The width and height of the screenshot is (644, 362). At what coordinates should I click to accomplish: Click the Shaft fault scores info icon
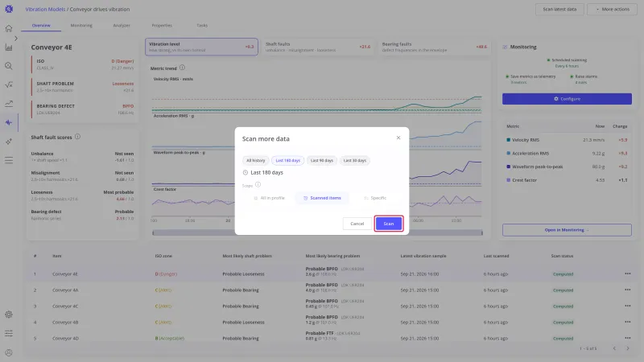pos(77,137)
